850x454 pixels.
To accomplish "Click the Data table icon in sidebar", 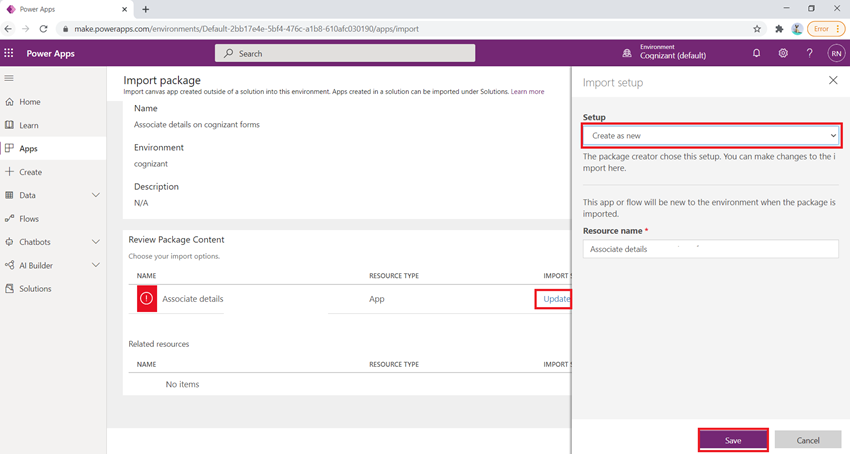I will [9, 195].
